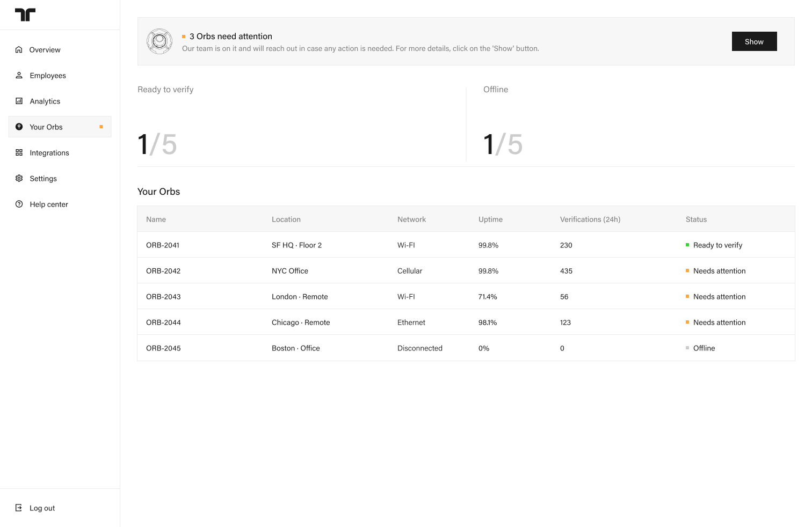
Task: Sort by the Verifications (24h) column header
Action: pyautogui.click(x=590, y=219)
